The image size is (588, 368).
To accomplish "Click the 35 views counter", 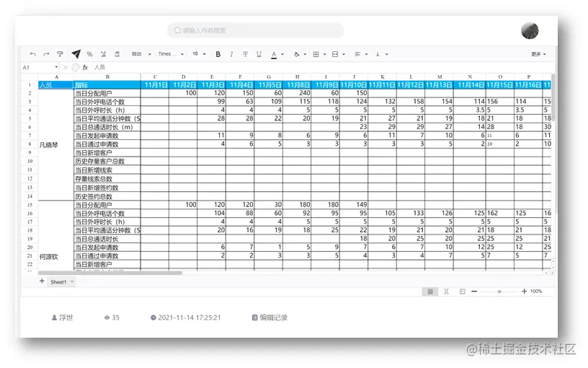I will 112,317.
